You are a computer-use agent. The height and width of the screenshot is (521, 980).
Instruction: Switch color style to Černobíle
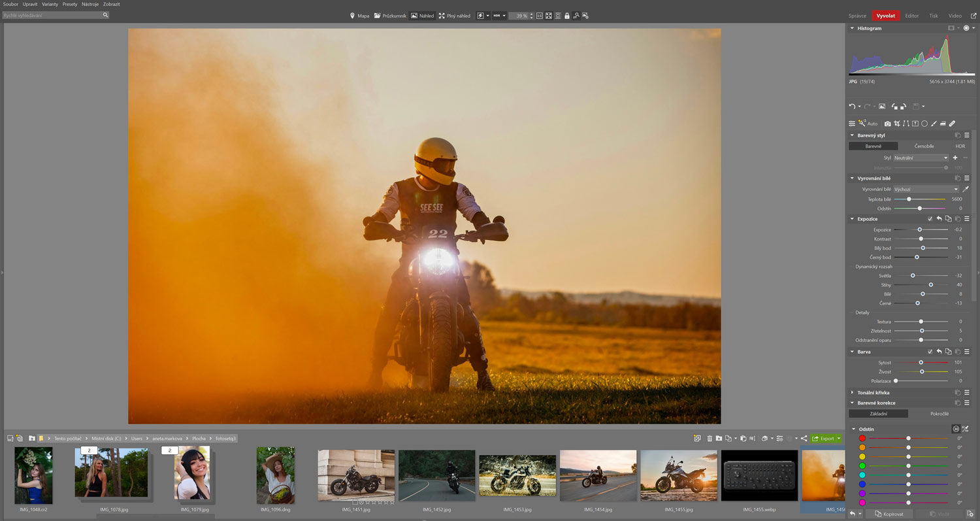(924, 146)
